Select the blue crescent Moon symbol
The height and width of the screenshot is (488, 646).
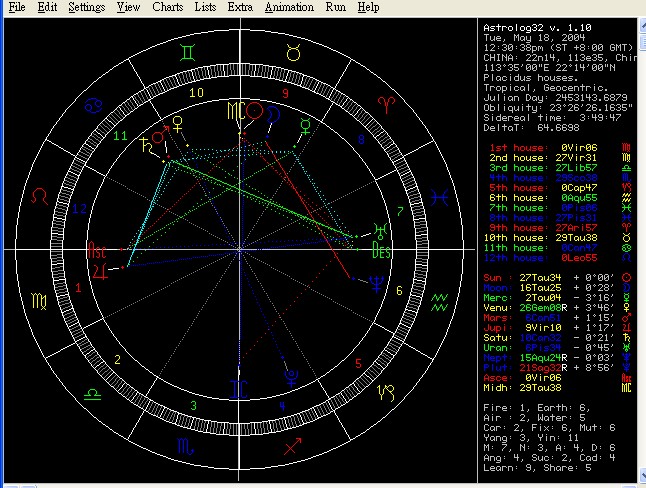click(270, 116)
